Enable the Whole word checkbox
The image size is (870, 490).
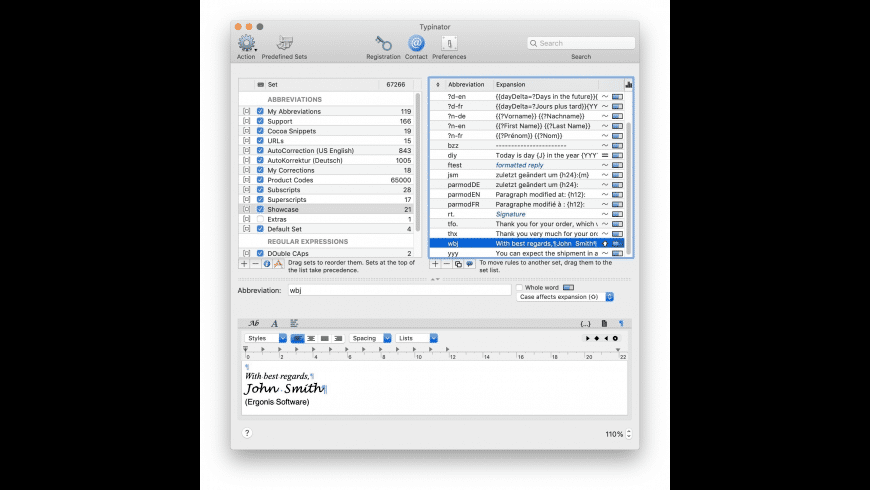519,287
